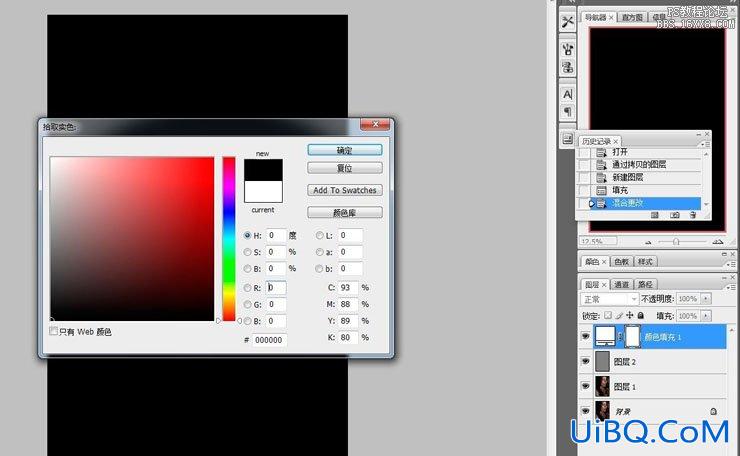Enable the 只有 Web 颜色 checkbox
Screen dimensions: 740x456
[53, 331]
